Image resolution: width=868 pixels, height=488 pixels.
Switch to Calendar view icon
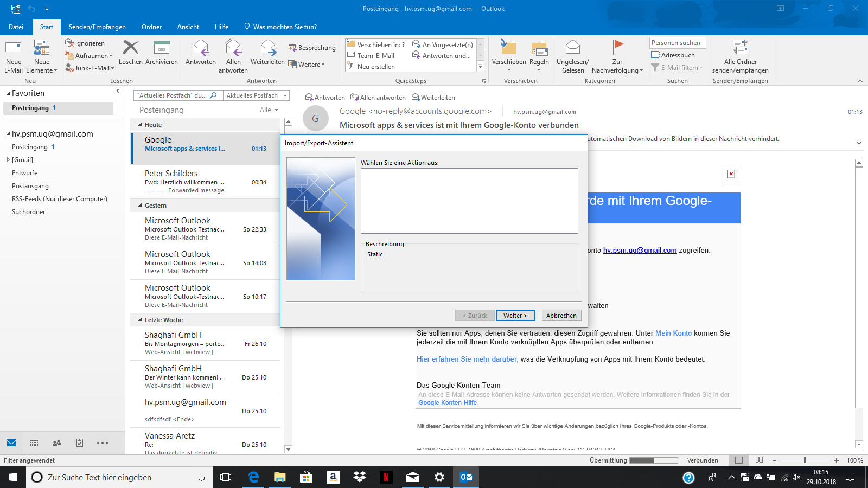pos(34,443)
